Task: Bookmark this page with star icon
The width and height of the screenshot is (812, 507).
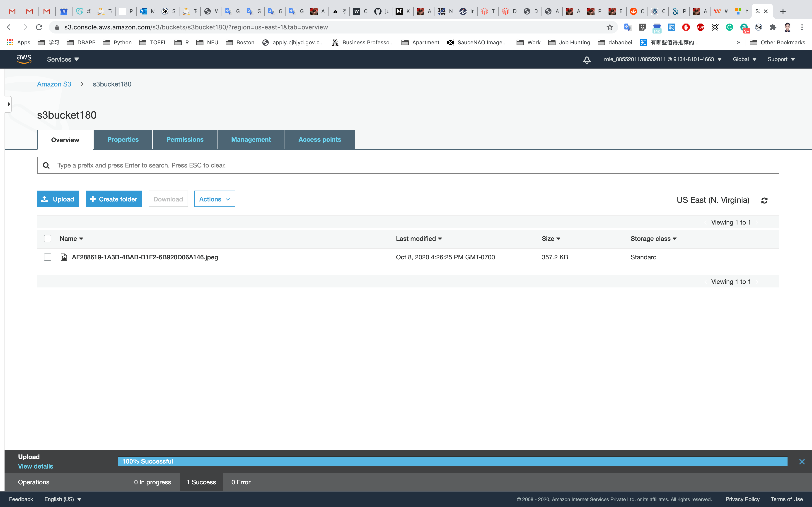Action: click(x=610, y=27)
